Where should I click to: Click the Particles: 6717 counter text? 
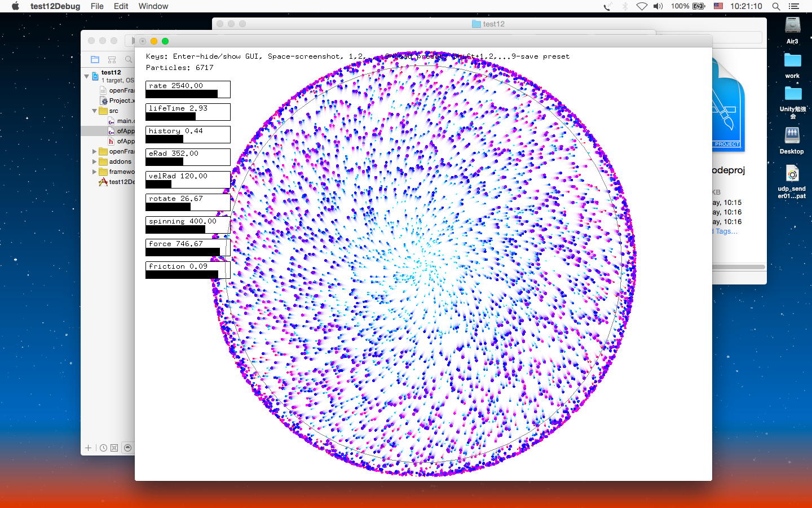tap(179, 68)
